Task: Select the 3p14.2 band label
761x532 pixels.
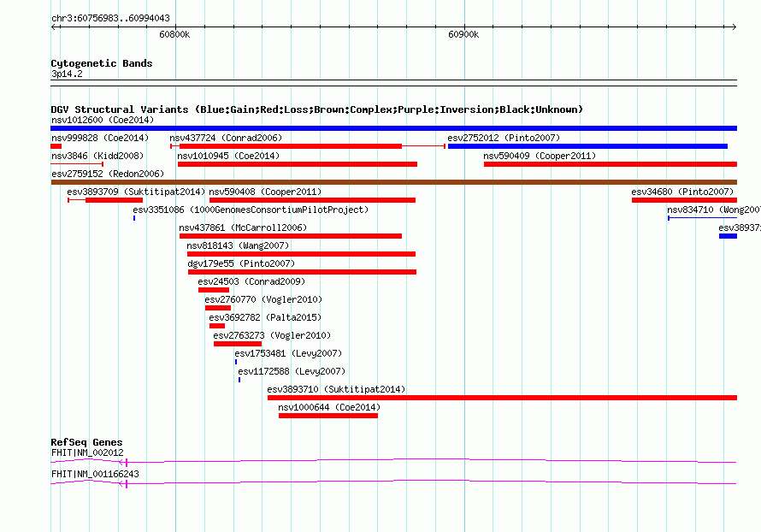Action: [67, 74]
